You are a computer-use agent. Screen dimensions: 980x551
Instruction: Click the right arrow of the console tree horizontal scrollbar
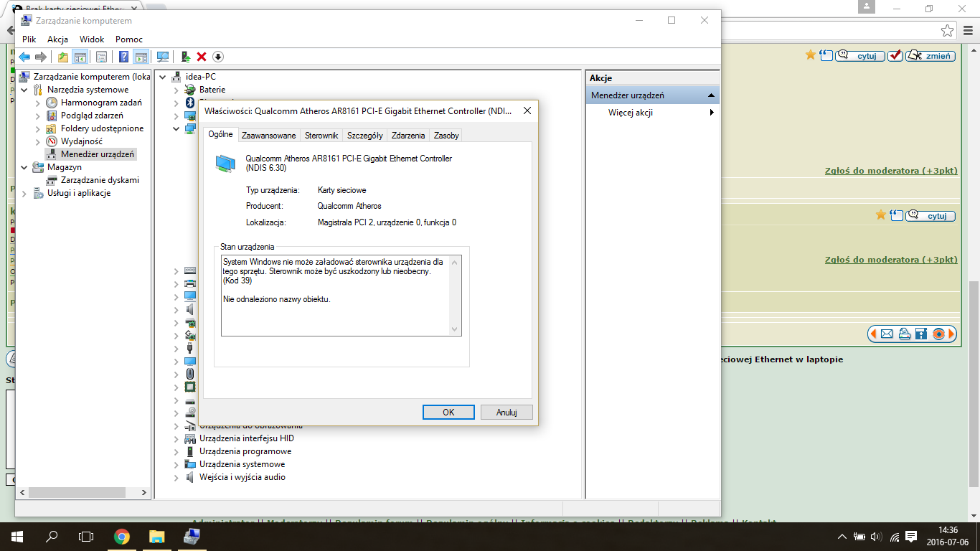click(144, 493)
